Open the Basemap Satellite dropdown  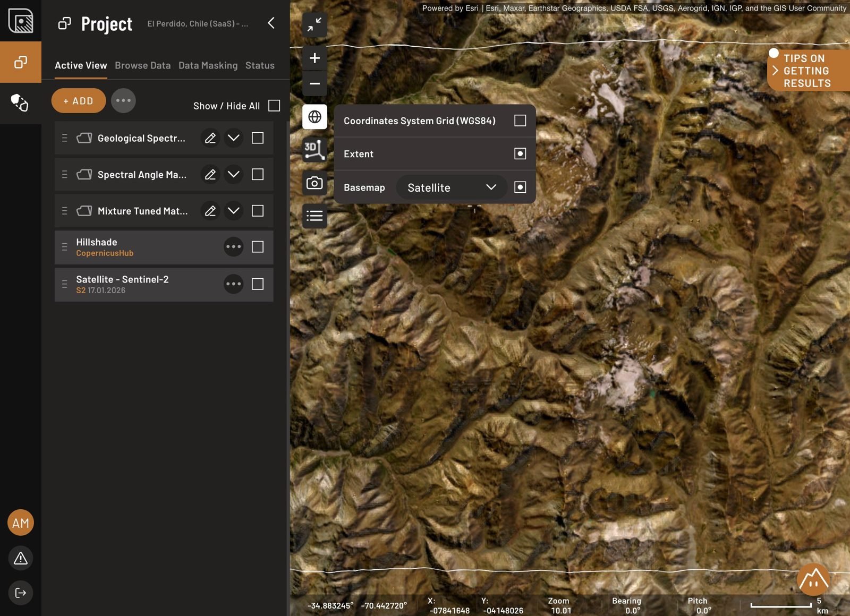(x=452, y=187)
